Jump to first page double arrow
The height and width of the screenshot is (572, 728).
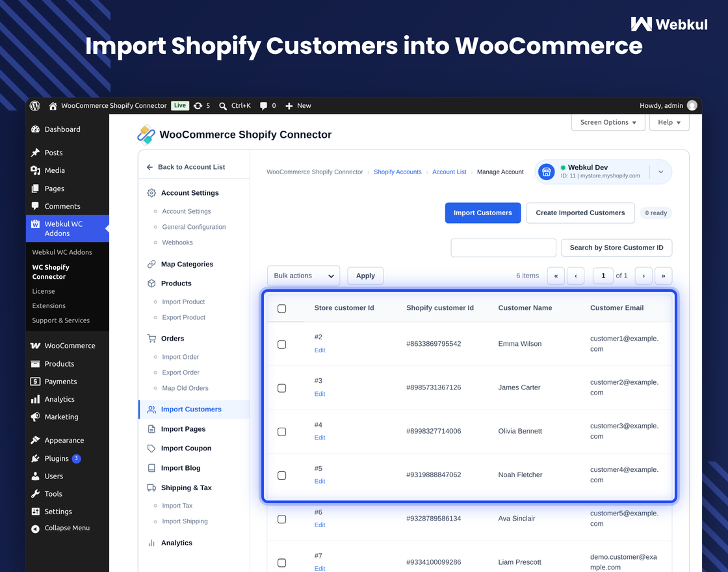pyautogui.click(x=556, y=276)
